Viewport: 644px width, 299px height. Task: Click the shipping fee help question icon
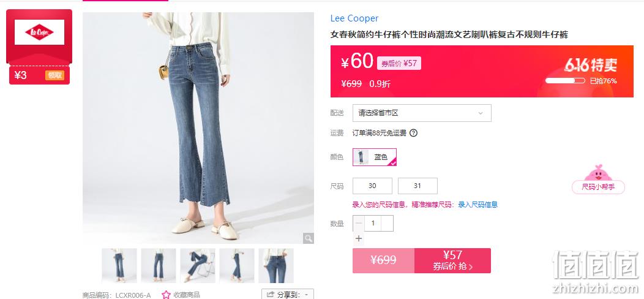414,133
